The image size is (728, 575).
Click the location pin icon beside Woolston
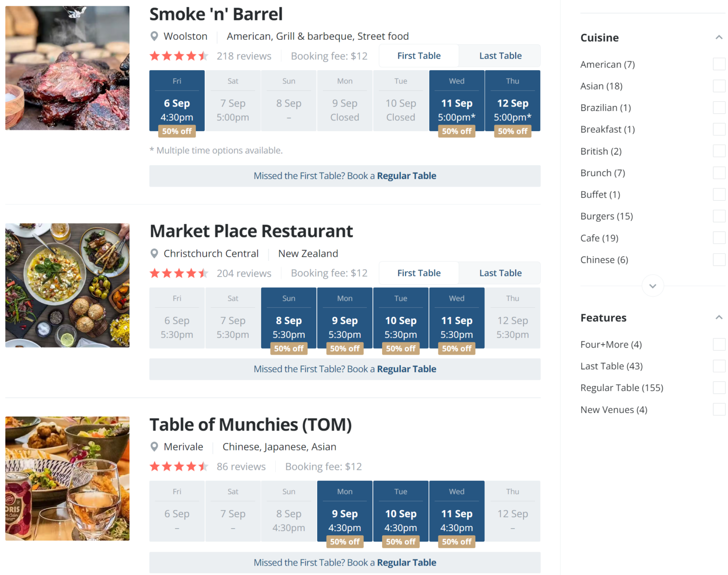point(154,36)
